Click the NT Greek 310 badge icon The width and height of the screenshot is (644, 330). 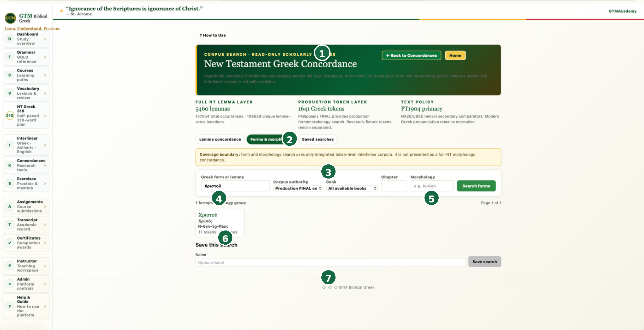click(x=10, y=116)
